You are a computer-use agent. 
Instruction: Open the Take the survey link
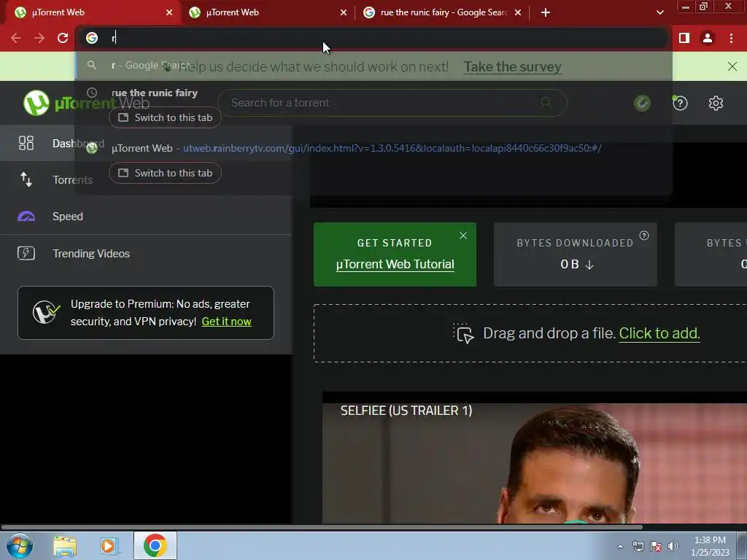pos(513,66)
